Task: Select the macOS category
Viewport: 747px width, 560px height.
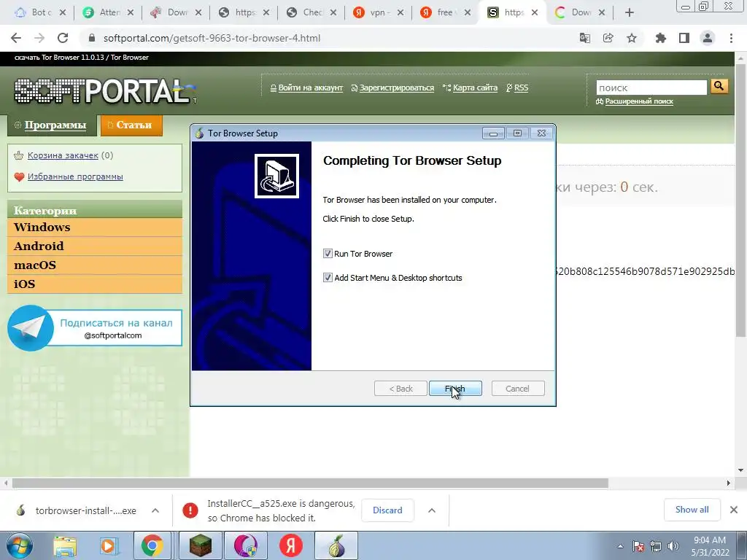Action: 95,265
